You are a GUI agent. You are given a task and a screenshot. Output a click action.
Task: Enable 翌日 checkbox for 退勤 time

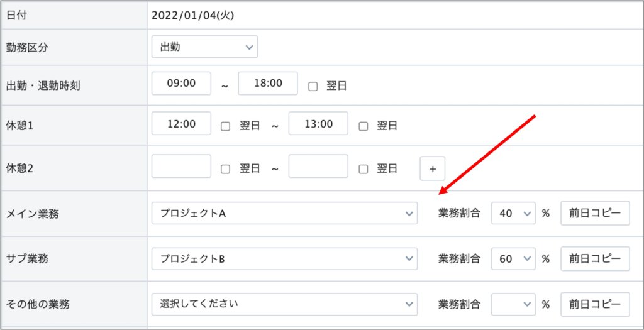(313, 87)
